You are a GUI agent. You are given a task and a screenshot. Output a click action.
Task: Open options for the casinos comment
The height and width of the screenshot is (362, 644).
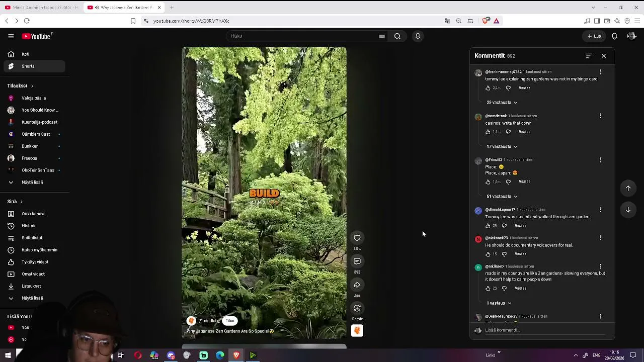click(x=600, y=116)
